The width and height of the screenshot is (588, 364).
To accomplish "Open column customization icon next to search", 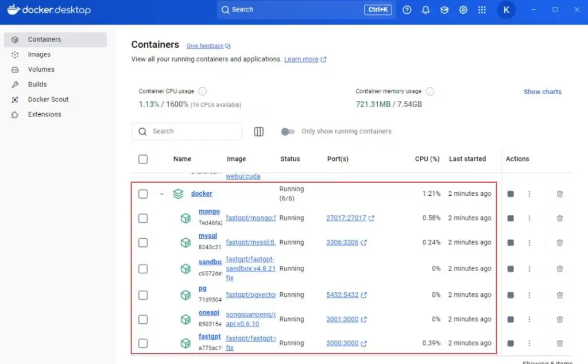I will (258, 131).
